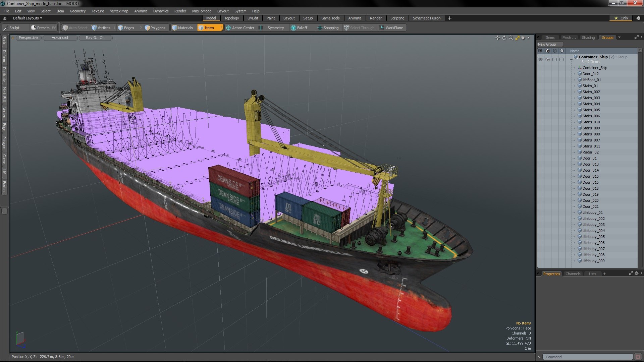Select the Door_012 item
This screenshot has height=362, width=644.
tap(590, 74)
